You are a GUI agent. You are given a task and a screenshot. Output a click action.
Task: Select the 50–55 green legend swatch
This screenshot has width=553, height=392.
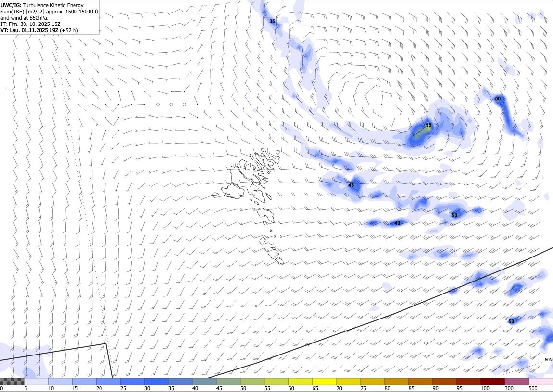coord(252,381)
